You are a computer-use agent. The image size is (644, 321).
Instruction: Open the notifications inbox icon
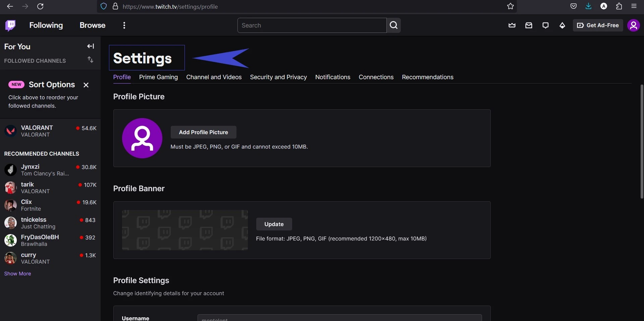tap(529, 25)
